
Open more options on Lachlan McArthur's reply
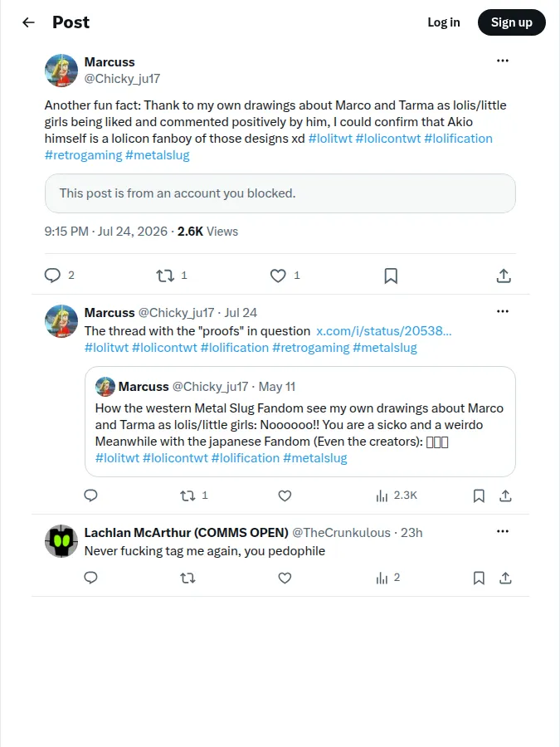pos(503,532)
